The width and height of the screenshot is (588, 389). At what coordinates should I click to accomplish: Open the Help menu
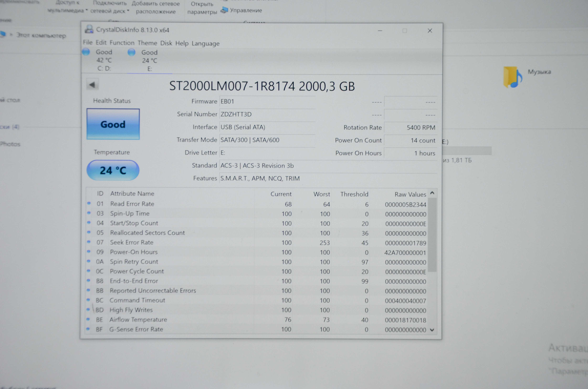pyautogui.click(x=182, y=43)
